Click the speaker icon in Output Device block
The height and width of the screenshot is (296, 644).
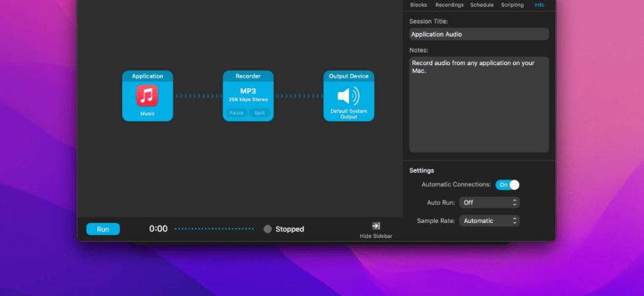[348, 96]
